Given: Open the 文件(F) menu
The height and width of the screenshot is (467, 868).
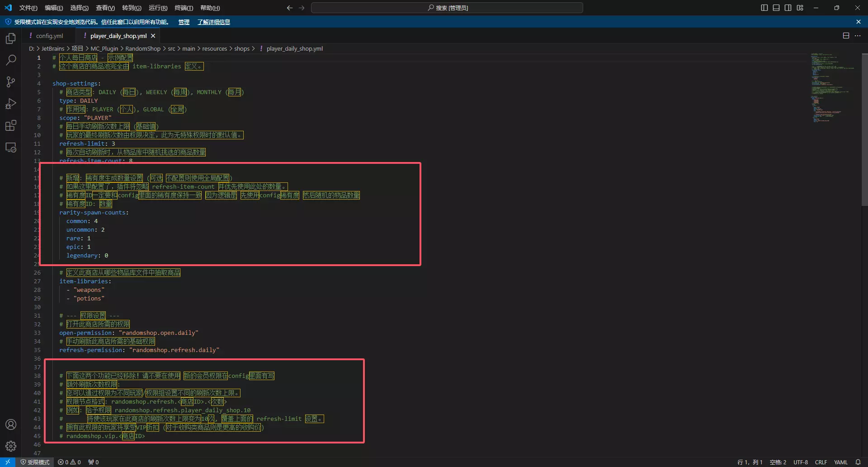Looking at the screenshot, I should click(x=28, y=8).
